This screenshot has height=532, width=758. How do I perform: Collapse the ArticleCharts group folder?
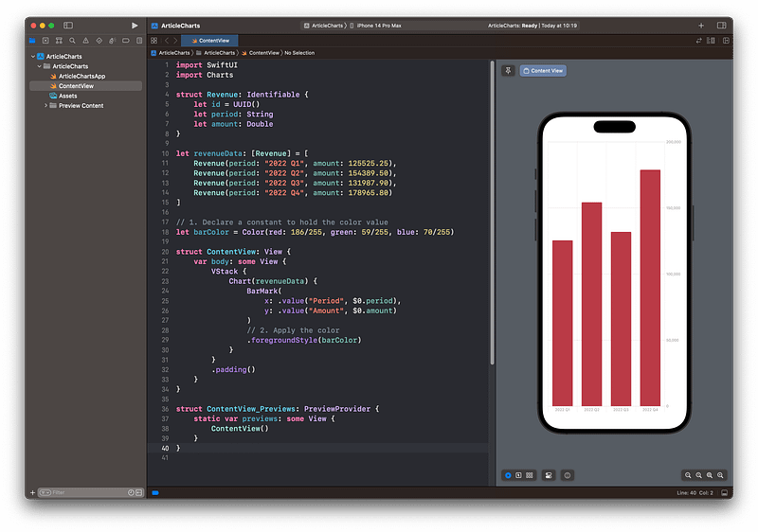[x=39, y=66]
